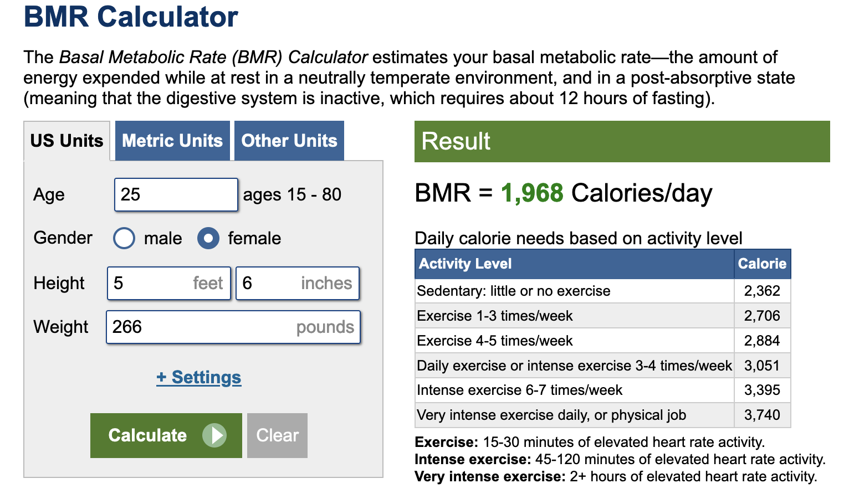Image resolution: width=849 pixels, height=504 pixels.
Task: Click the play arrow icon on Calculate
Action: [x=214, y=435]
